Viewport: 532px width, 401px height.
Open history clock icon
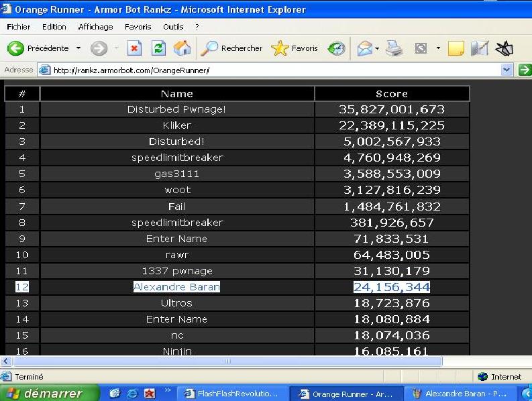click(x=336, y=48)
